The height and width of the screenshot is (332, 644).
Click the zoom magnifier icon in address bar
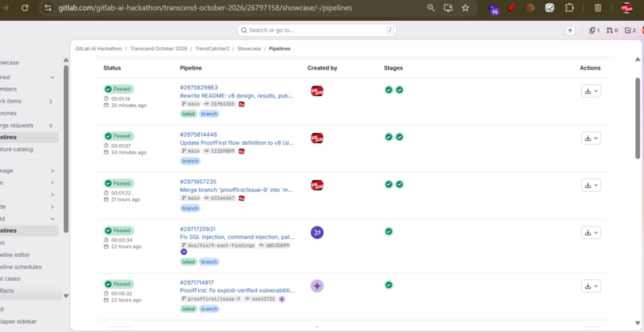(x=431, y=8)
